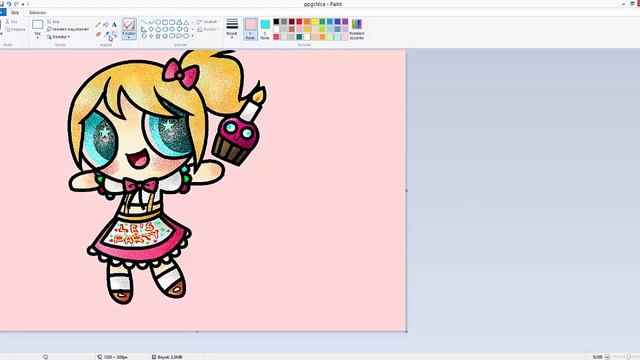Pick the purple color swatch
Screen dimensions: 640x360
click(x=345, y=22)
